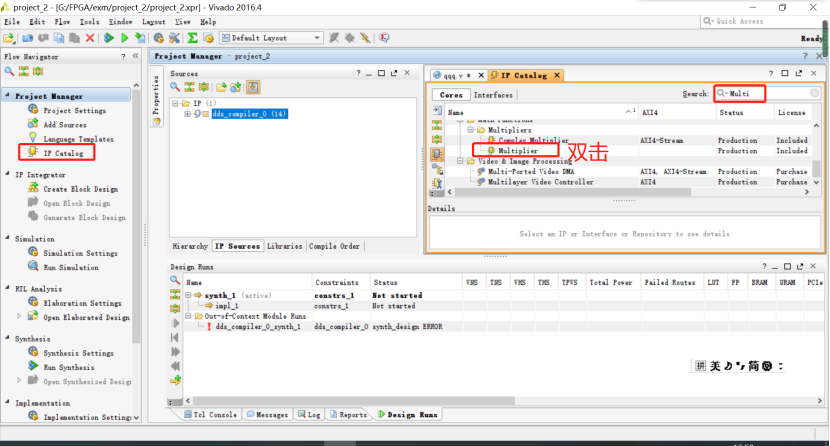The image size is (830, 446).
Task: Click the Flow Navigator help question mark
Action: pyautogui.click(x=123, y=56)
